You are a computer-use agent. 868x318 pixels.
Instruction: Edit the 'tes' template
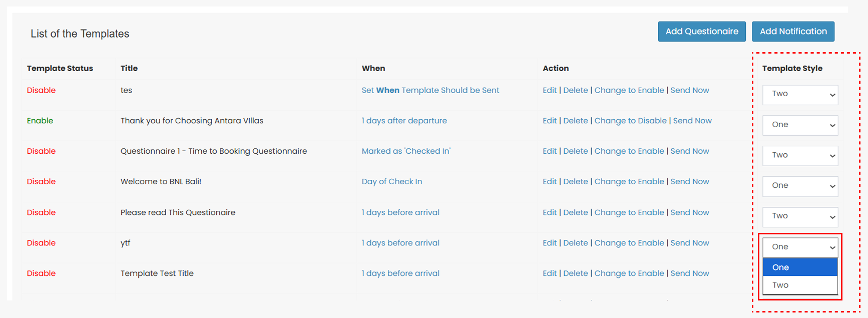point(549,91)
